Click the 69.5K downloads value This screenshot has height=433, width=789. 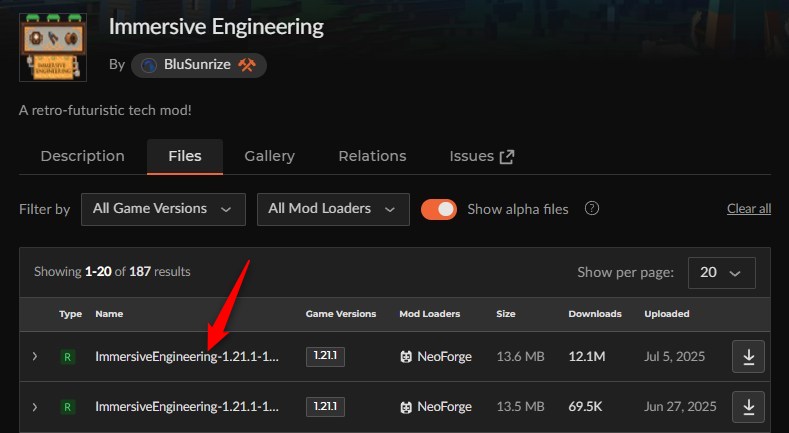(x=585, y=407)
